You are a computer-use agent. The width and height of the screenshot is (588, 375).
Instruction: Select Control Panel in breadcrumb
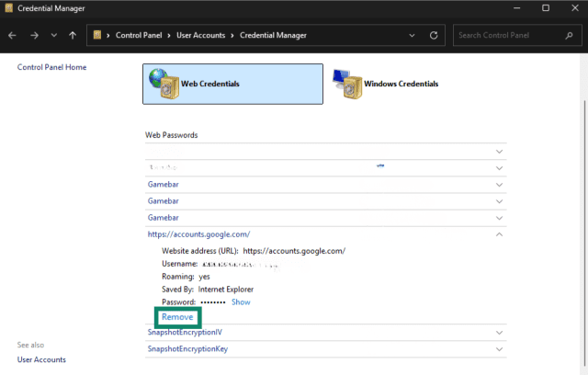click(139, 35)
